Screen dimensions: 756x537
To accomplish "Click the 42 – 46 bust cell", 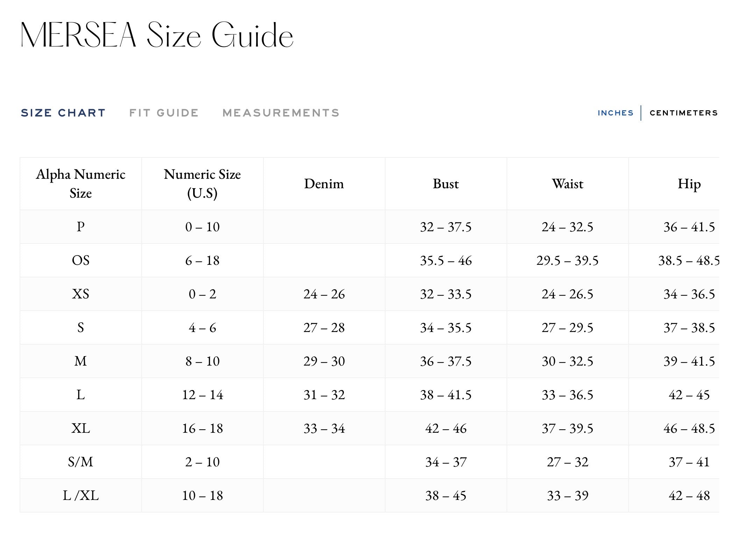I will coord(446,428).
